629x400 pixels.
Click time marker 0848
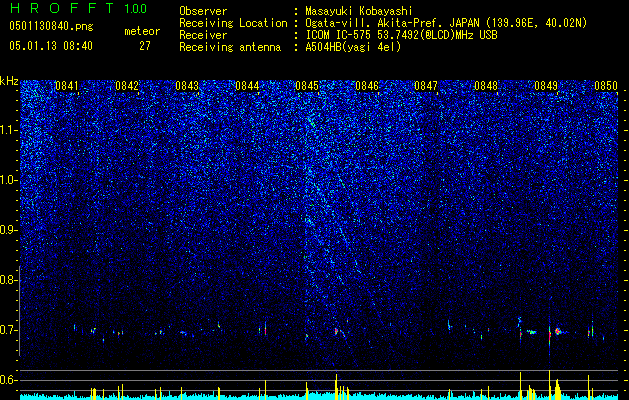(486, 86)
